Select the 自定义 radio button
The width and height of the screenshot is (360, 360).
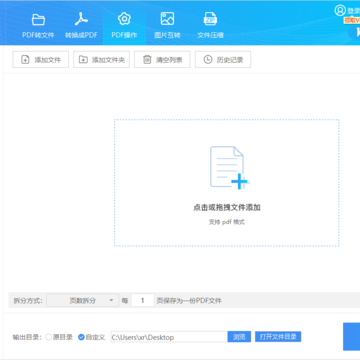point(81,337)
